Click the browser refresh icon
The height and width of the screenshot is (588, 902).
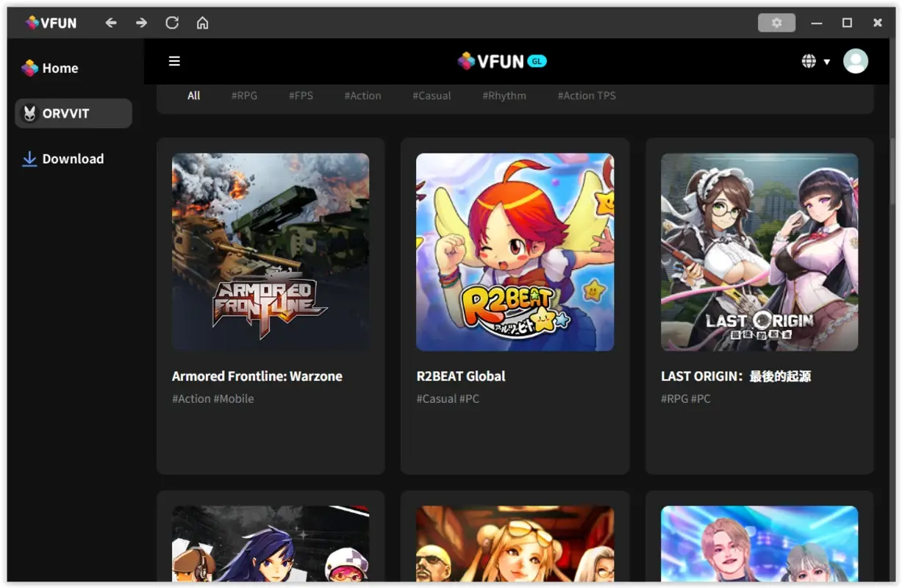point(171,22)
